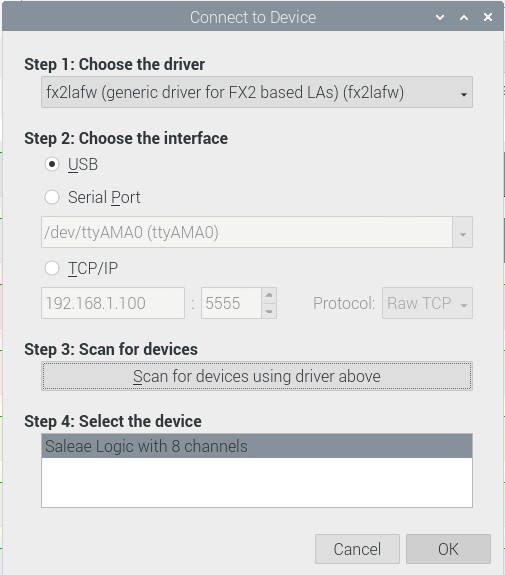Click the title bar down-chevron minimize icon
The height and width of the screenshot is (575, 505).
440,17
